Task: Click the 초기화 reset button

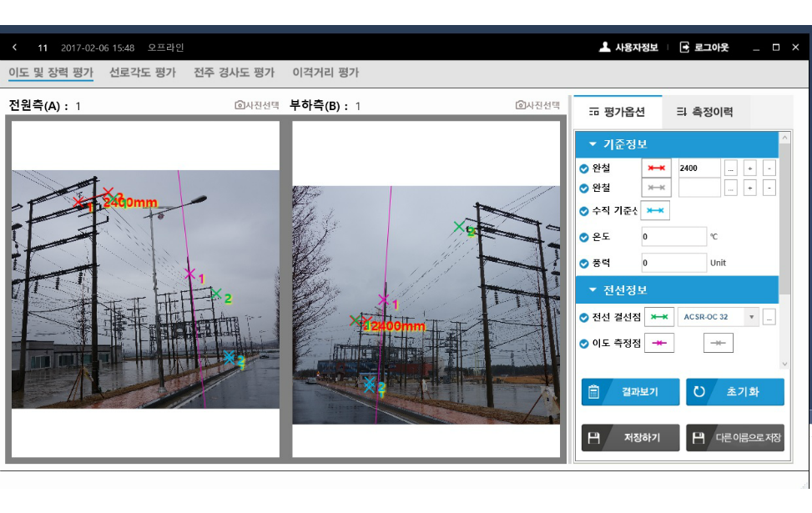Action: [734, 391]
